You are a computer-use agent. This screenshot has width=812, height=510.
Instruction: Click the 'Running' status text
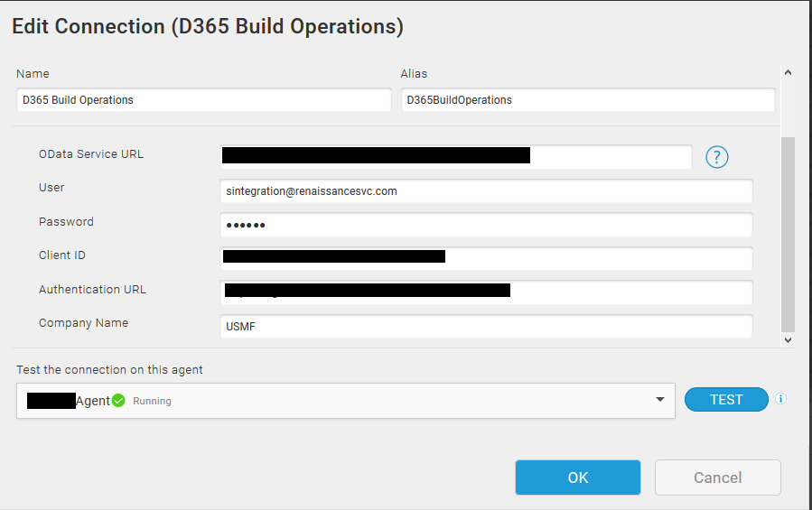152,401
